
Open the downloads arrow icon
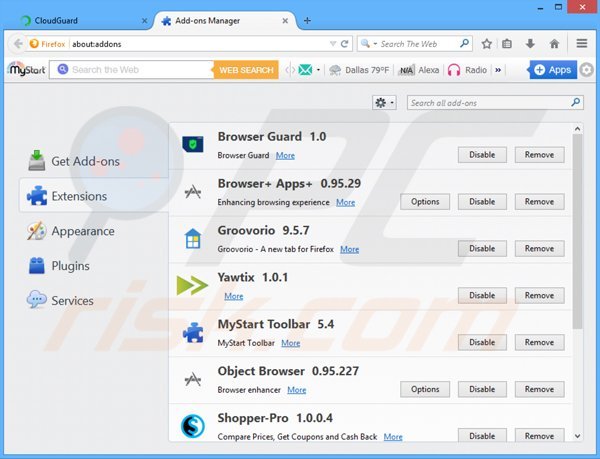(530, 44)
